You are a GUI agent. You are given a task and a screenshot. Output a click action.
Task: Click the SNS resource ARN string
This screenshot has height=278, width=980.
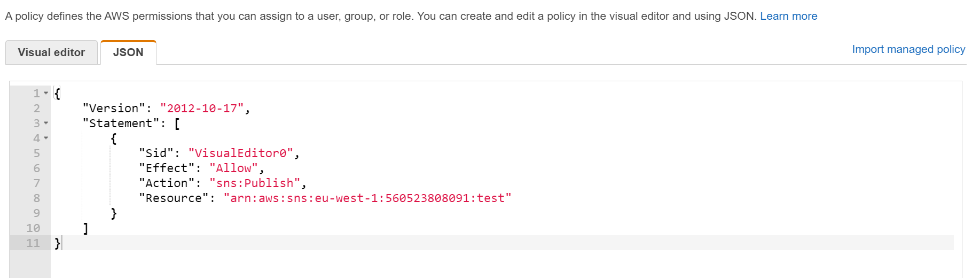coord(367,198)
